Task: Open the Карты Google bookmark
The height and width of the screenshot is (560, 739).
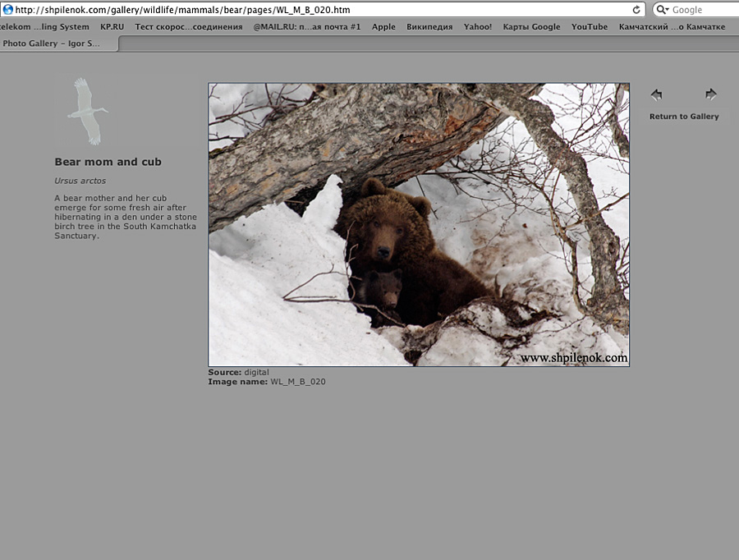Action: pyautogui.click(x=531, y=27)
